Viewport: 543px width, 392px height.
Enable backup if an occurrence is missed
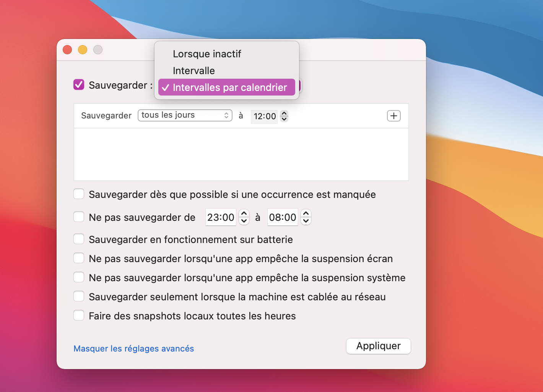78,194
